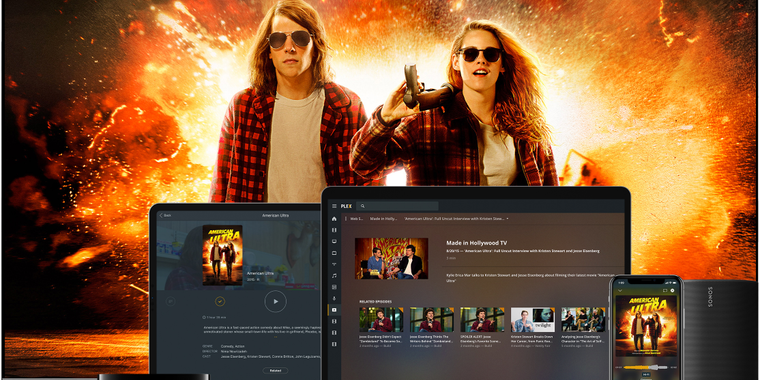Open the Plex hamburger menu

[x=334, y=206]
